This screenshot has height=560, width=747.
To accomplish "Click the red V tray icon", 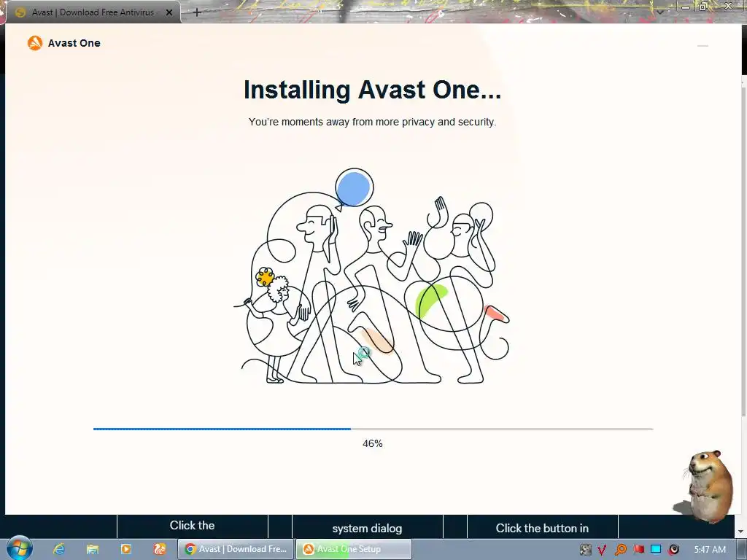I will (602, 550).
